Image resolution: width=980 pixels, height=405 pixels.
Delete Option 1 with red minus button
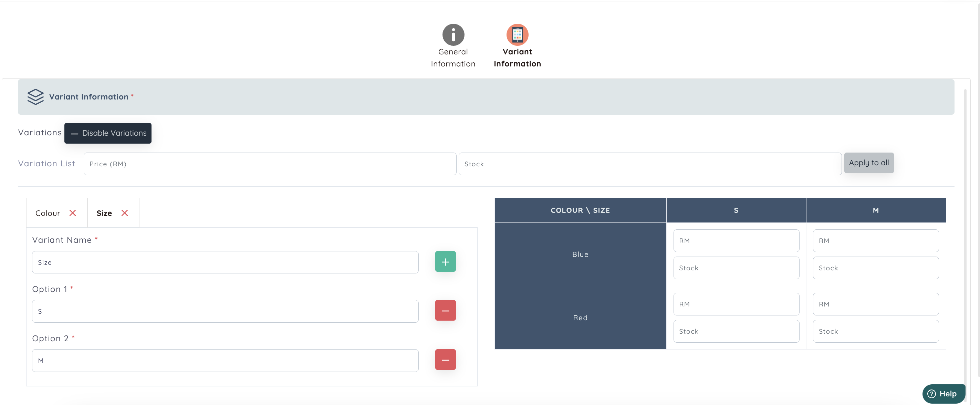point(445,311)
